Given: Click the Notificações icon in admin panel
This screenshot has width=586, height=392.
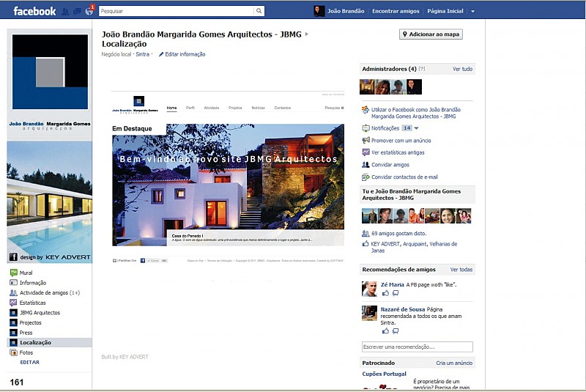Looking at the screenshot, I should 366,128.
